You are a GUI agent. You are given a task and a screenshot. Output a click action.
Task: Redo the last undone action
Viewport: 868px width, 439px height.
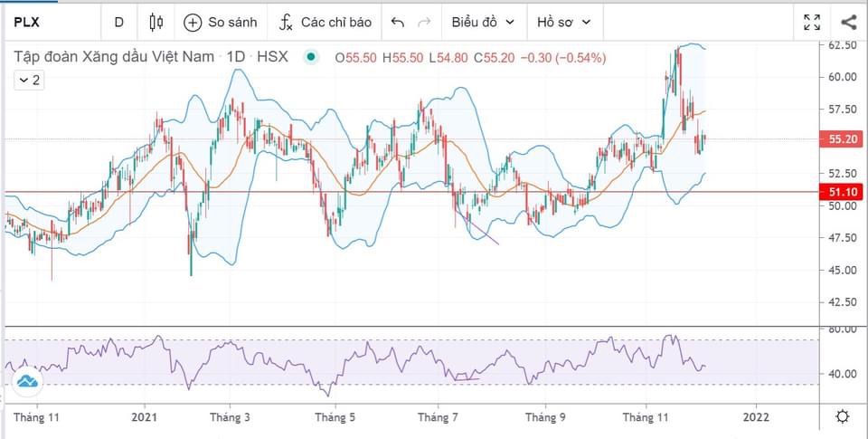tap(424, 22)
